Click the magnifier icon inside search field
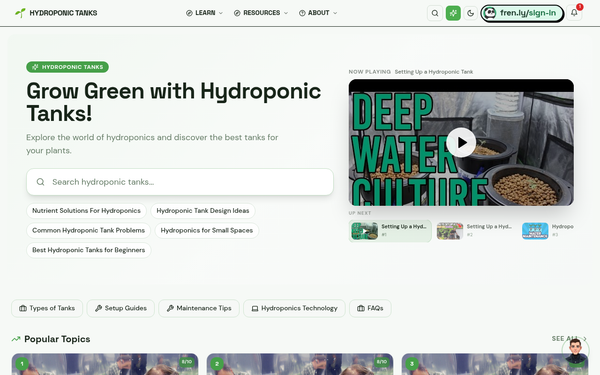Image resolution: width=600 pixels, height=375 pixels. (41, 182)
